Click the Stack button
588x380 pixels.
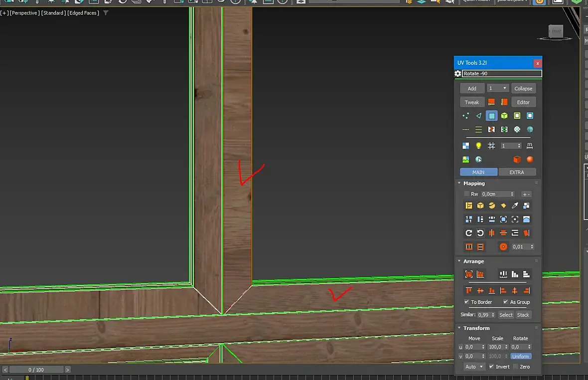[523, 315]
